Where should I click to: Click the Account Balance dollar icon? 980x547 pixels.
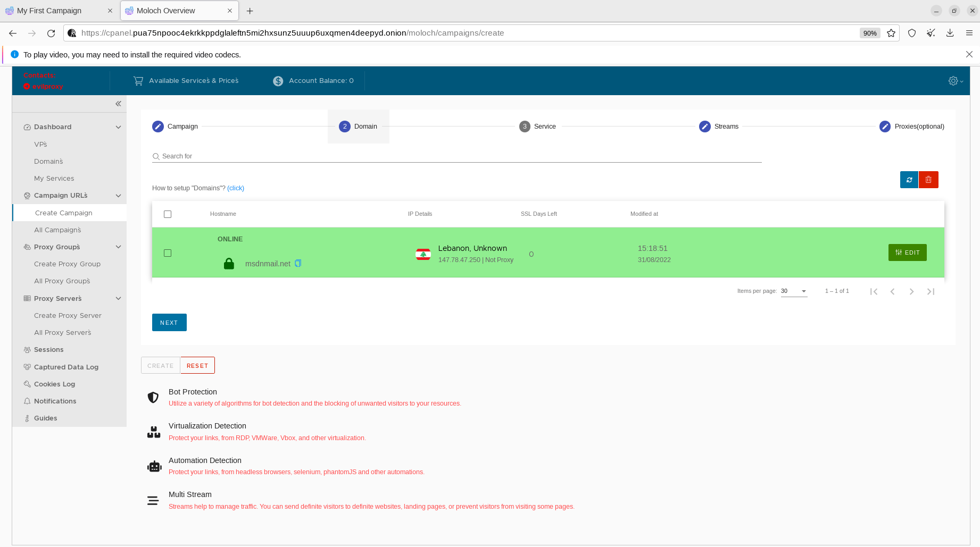278,81
